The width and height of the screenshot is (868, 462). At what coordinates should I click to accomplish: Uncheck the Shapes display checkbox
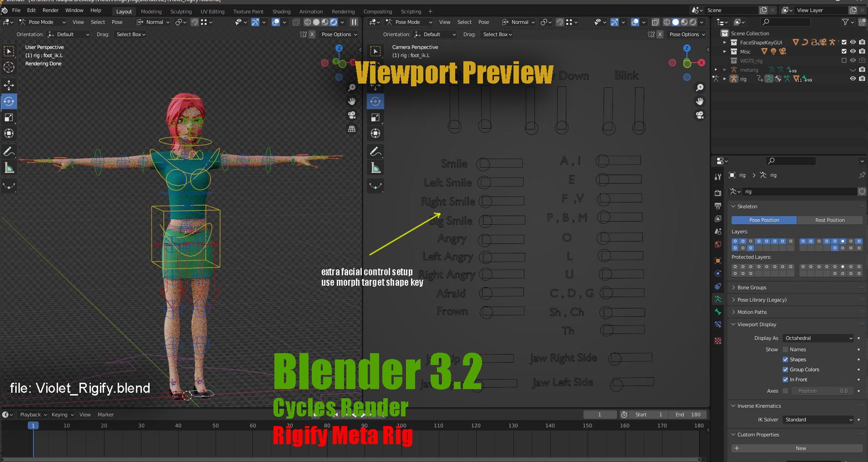[x=785, y=359]
